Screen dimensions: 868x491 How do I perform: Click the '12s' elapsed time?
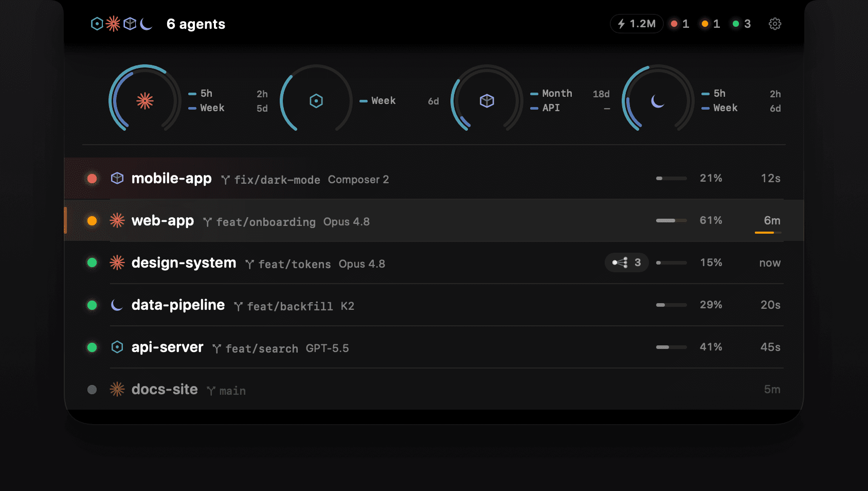(x=770, y=179)
